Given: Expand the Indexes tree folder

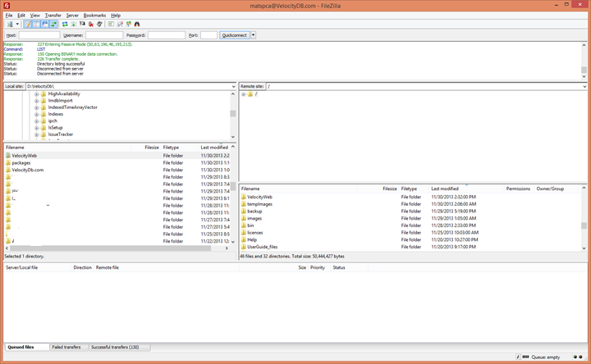Looking at the screenshot, I should [37, 115].
